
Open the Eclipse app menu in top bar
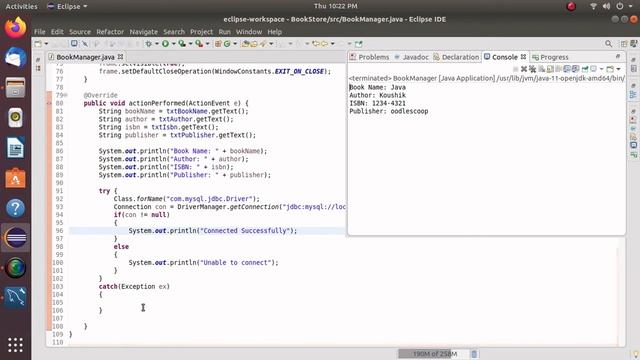point(67,6)
